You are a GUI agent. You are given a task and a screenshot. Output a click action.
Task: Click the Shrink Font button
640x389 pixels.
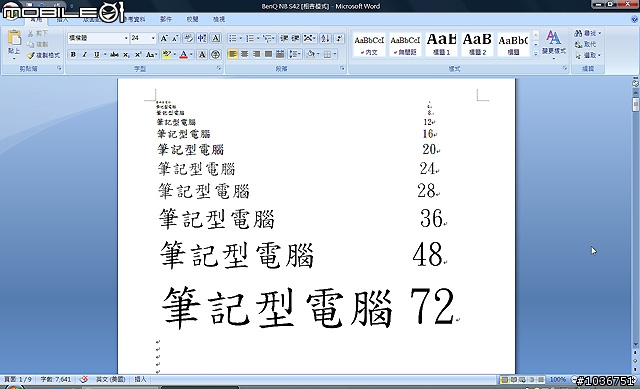click(175, 38)
